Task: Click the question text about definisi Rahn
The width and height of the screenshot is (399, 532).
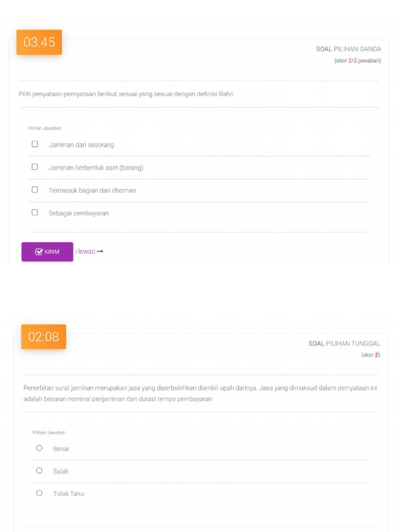Action: tap(126, 94)
